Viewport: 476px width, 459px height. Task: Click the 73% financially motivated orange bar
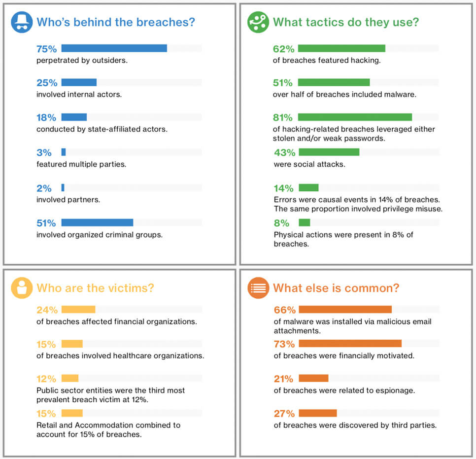(x=350, y=344)
